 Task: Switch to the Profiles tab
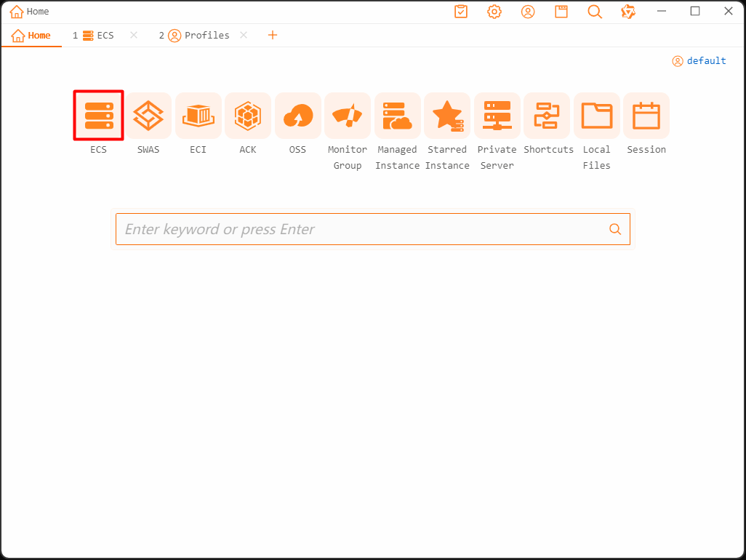pyautogui.click(x=195, y=35)
